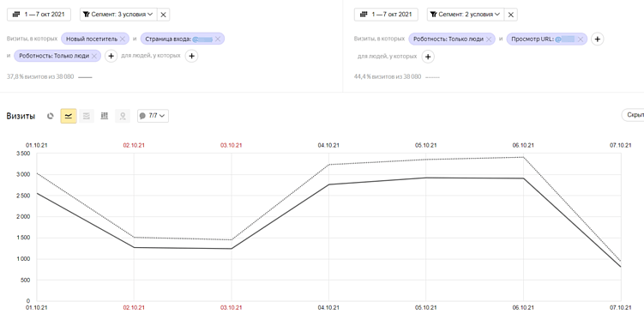The image size is (644, 314).
Task: Click dotted line point at 06.10.21
Action: tap(523, 157)
